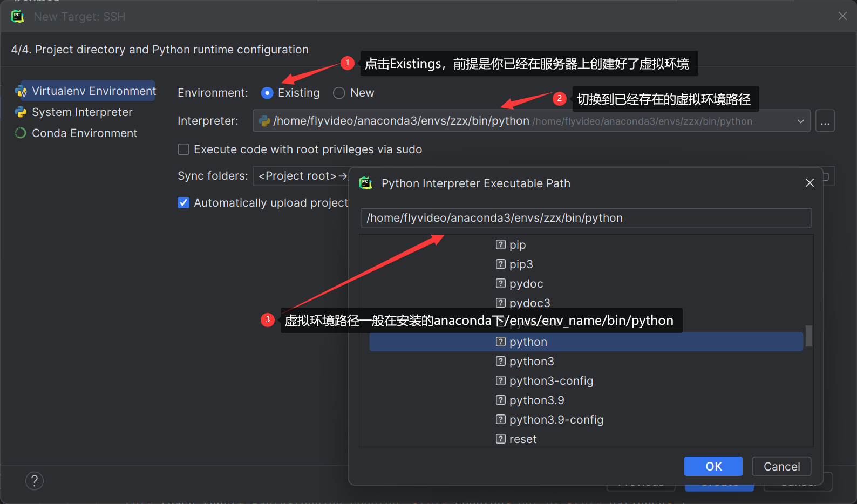The image size is (857, 504).
Task: Click Cancel in Interpreter Path dialog
Action: [782, 466]
